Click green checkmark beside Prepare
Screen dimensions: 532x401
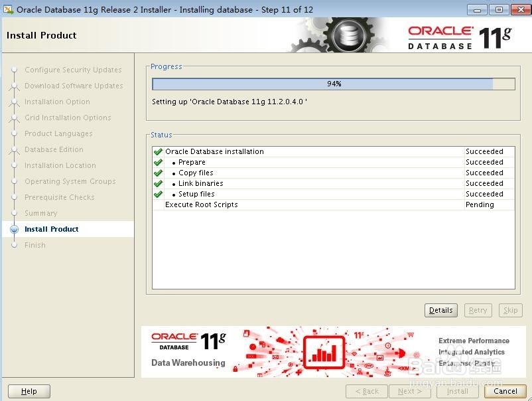tap(158, 162)
